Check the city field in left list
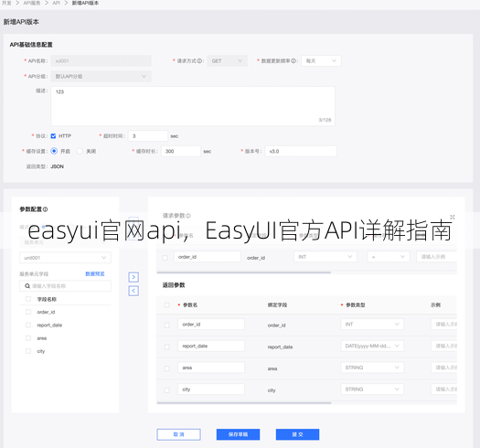This screenshot has width=480, height=448. coord(28,351)
